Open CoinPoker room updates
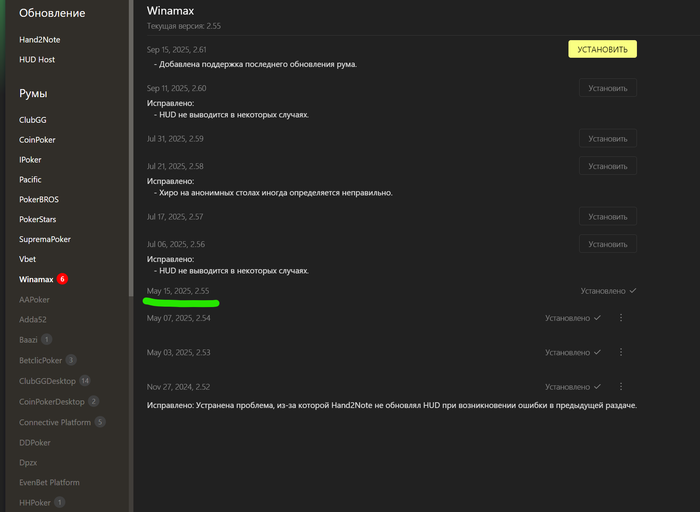 pyautogui.click(x=37, y=140)
